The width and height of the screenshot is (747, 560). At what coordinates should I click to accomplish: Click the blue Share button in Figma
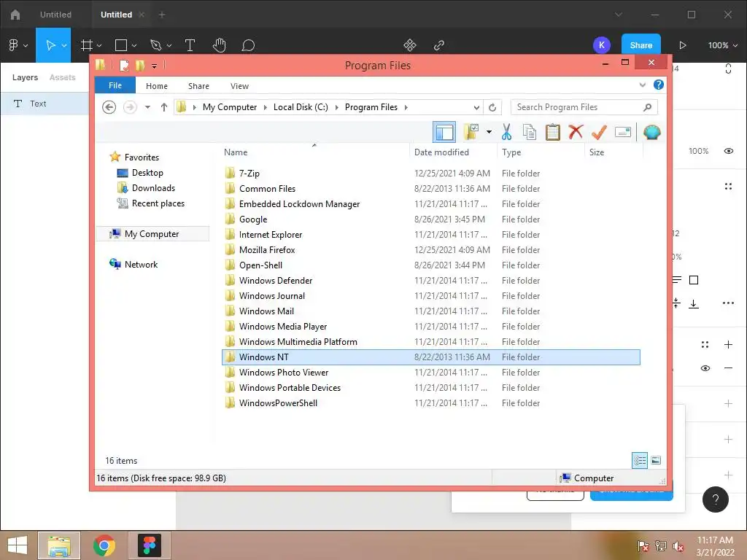pyautogui.click(x=640, y=45)
